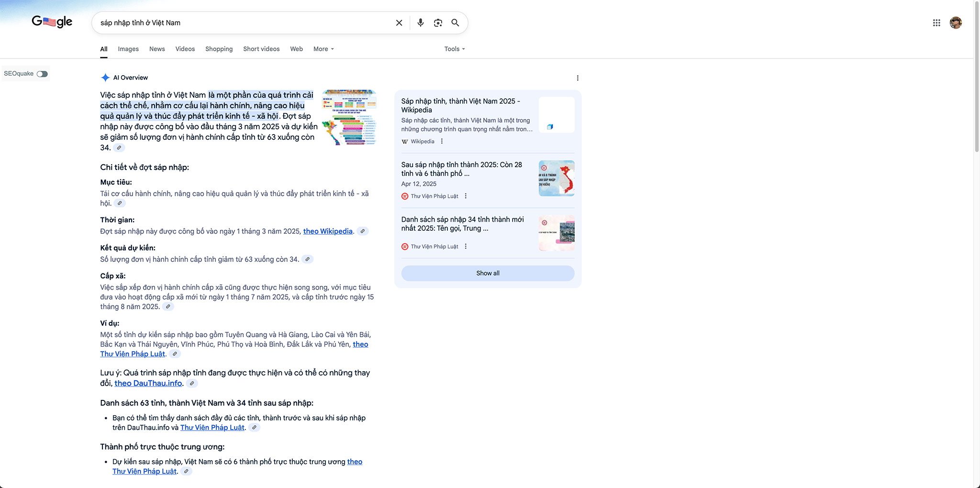Screen dimensions: 980x488
Task: Switch to the Web tab
Action: pyautogui.click(x=297, y=49)
